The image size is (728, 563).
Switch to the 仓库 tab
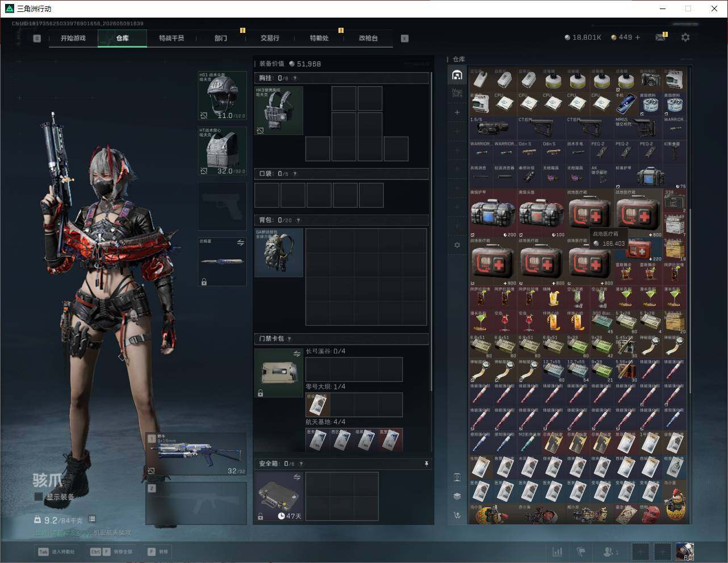coord(122,38)
